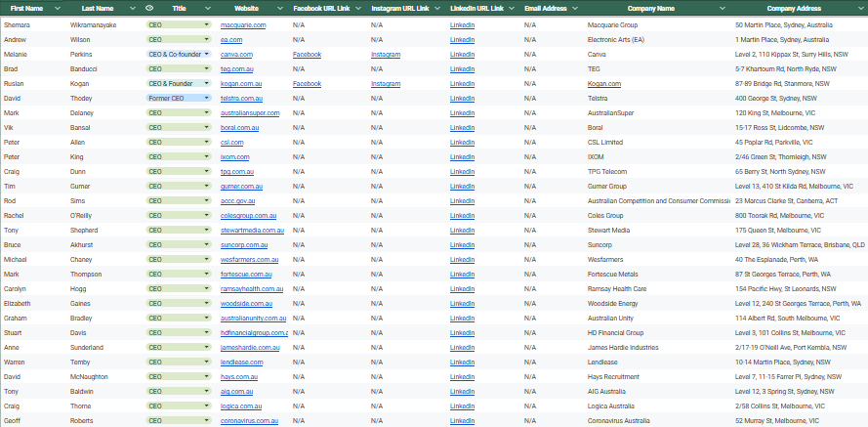Screen dimensions: 868x427
Task: Select the Ramsay Health Care company cell
Action: [x=617, y=288]
